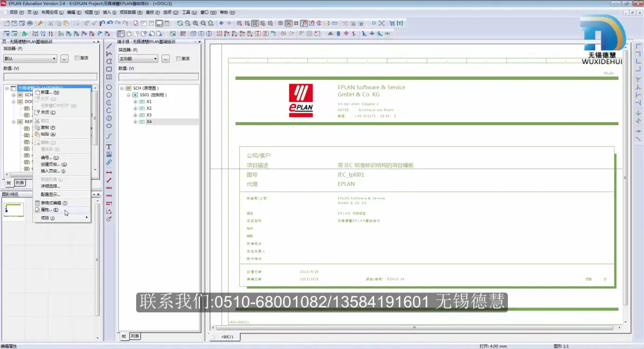Click 新建... (N) in the context menu
The width and height of the screenshot is (644, 349).
click(x=62, y=92)
